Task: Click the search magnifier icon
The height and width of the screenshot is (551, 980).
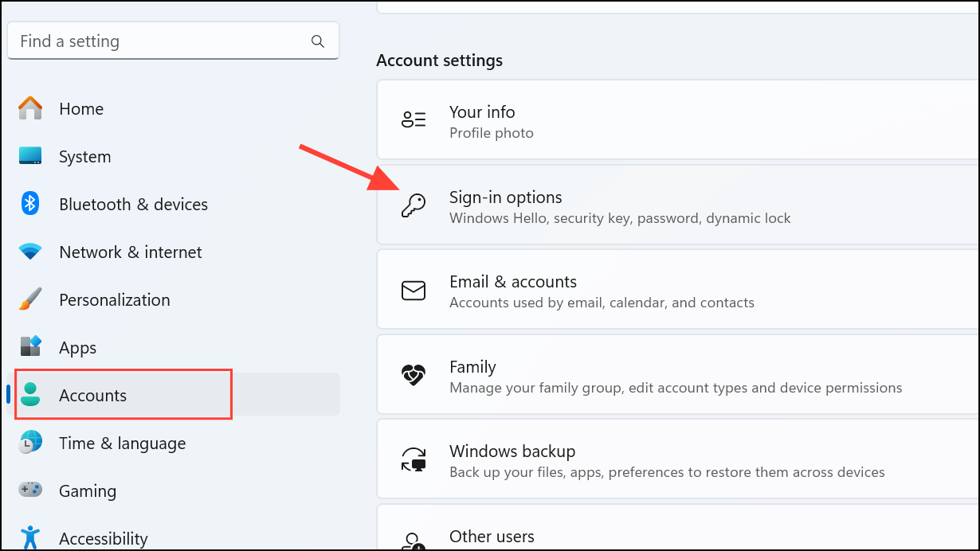Action: [317, 41]
